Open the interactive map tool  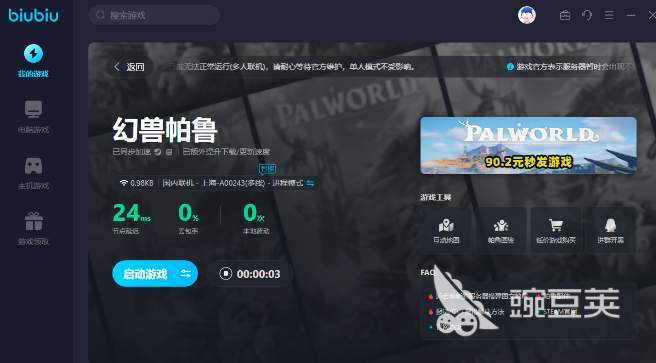pyautogui.click(x=446, y=230)
